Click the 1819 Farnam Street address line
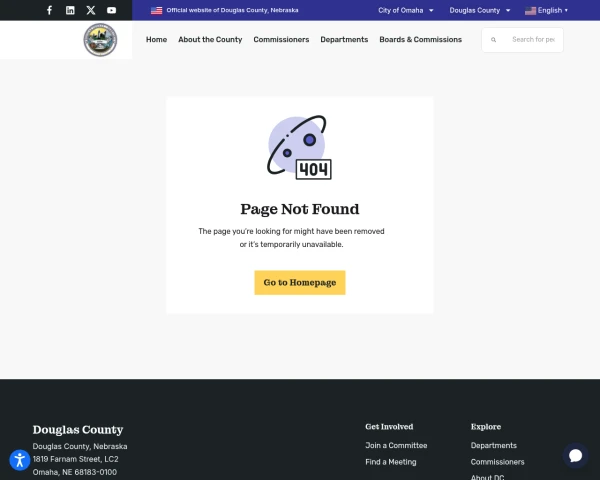The image size is (600, 480). pyautogui.click(x=75, y=459)
